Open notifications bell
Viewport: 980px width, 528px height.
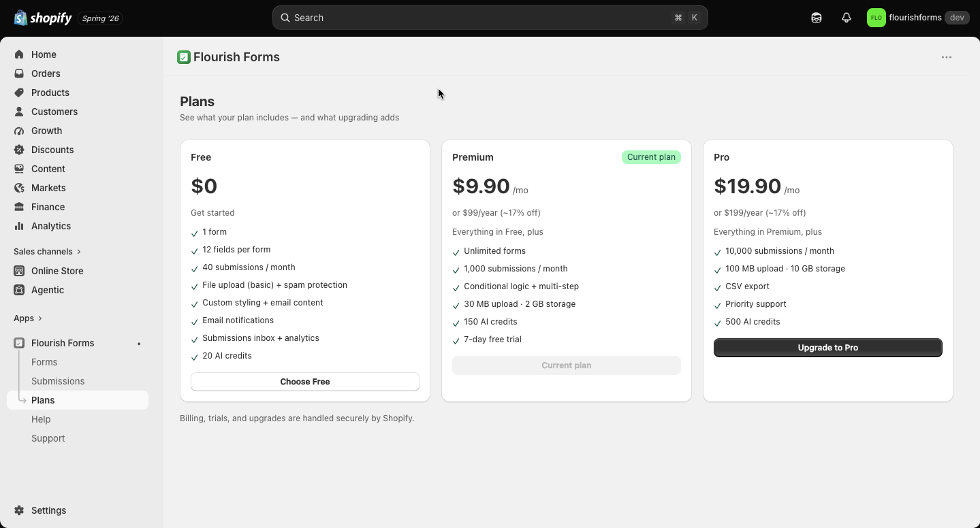pos(847,18)
